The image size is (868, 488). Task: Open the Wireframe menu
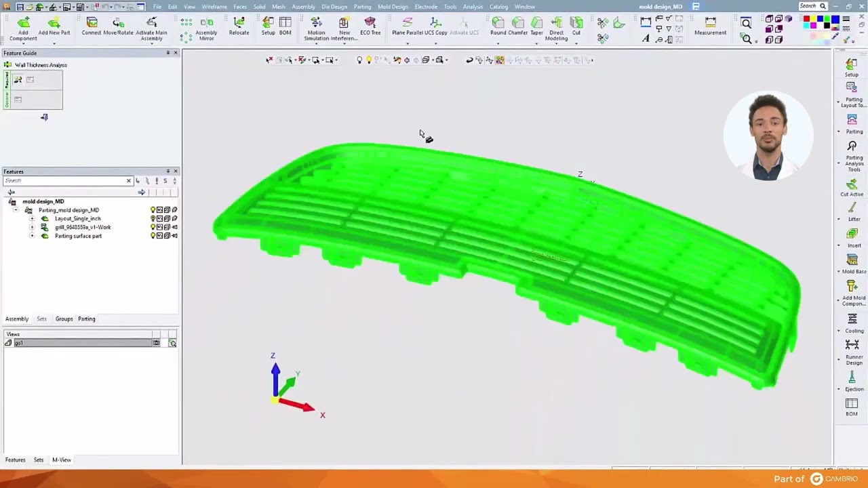214,7
